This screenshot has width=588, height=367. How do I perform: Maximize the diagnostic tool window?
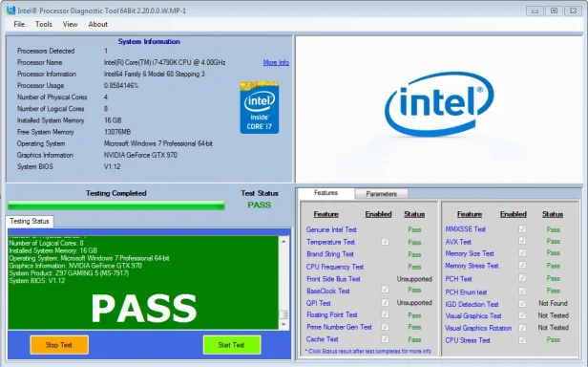554,11
